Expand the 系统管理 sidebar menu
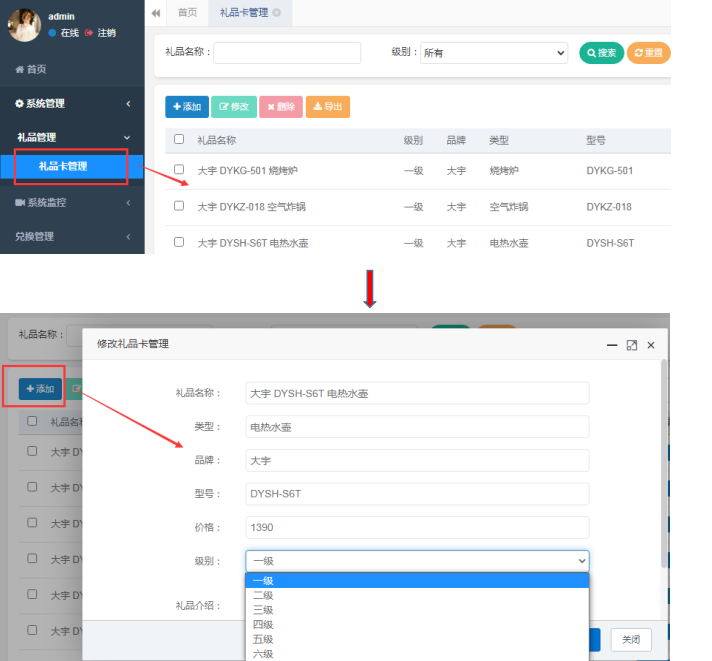 click(x=72, y=104)
